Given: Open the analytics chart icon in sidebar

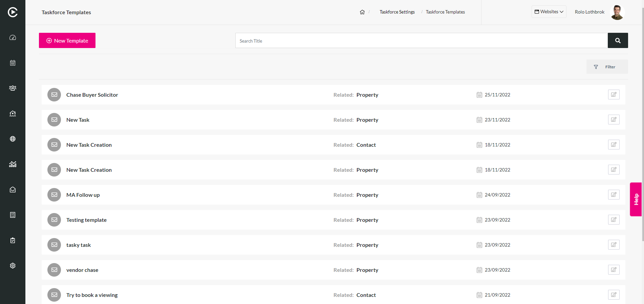Looking at the screenshot, I should click(x=13, y=164).
